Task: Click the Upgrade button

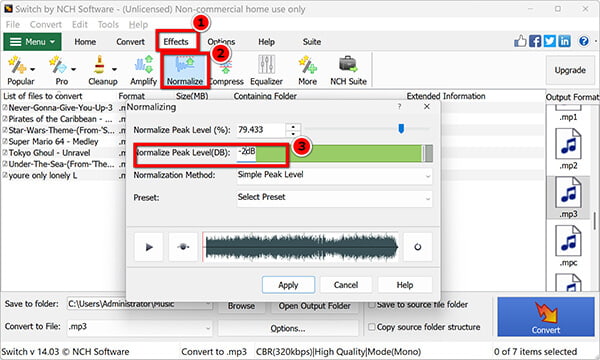Action: (x=570, y=70)
